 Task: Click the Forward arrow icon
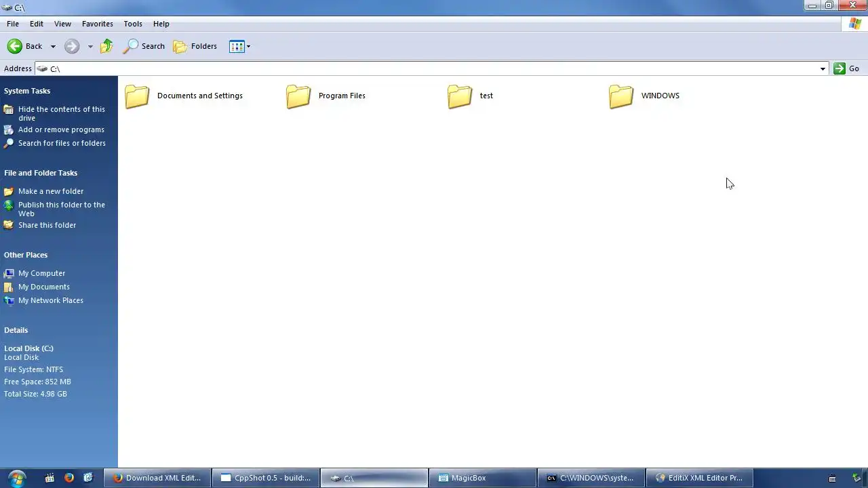click(x=72, y=46)
